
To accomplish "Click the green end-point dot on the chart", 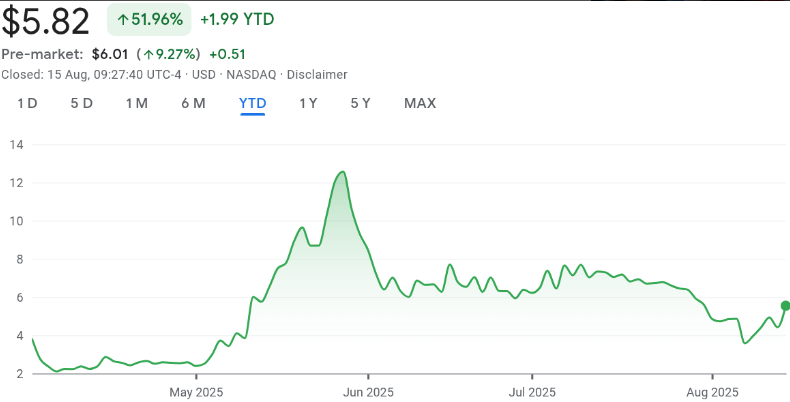I will click(x=785, y=305).
